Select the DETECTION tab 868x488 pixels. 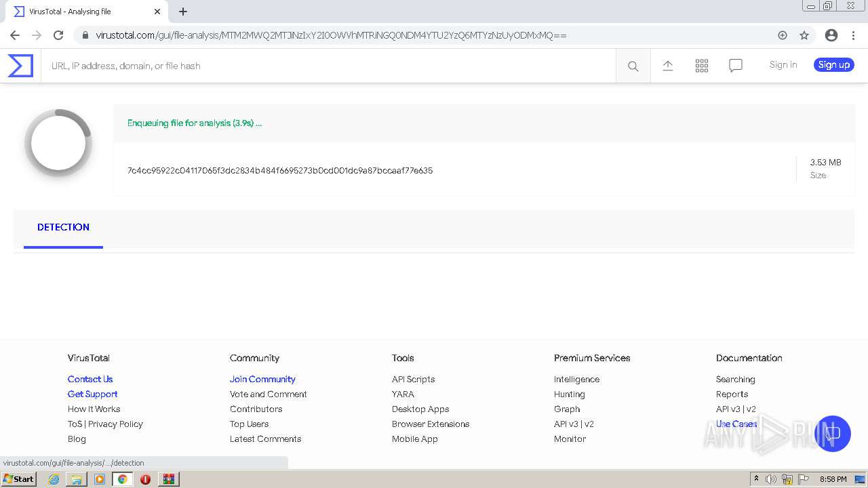click(63, 227)
